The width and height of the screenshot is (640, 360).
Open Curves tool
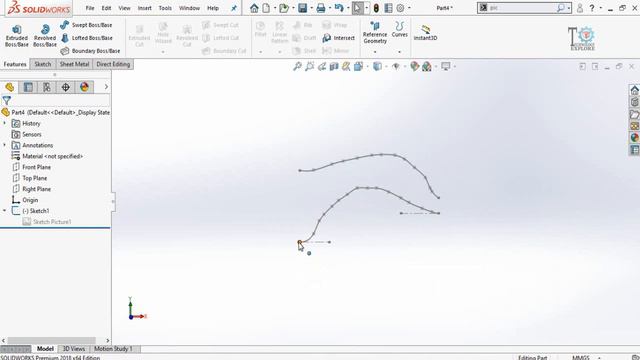pos(400,30)
